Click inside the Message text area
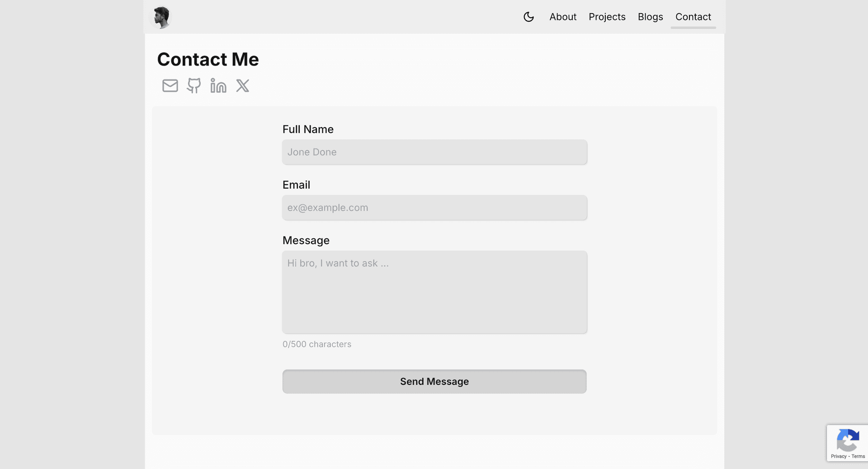 (x=434, y=292)
